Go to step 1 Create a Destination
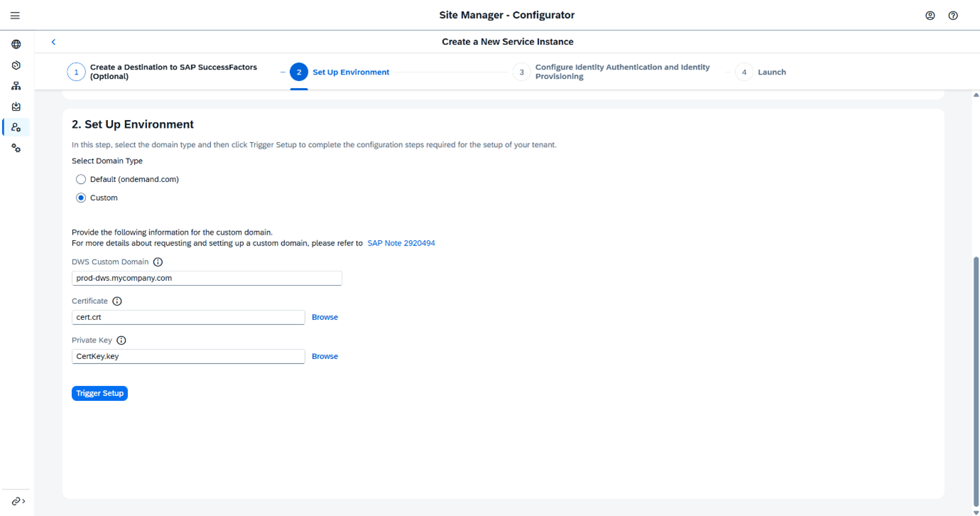980x516 pixels. pos(162,72)
